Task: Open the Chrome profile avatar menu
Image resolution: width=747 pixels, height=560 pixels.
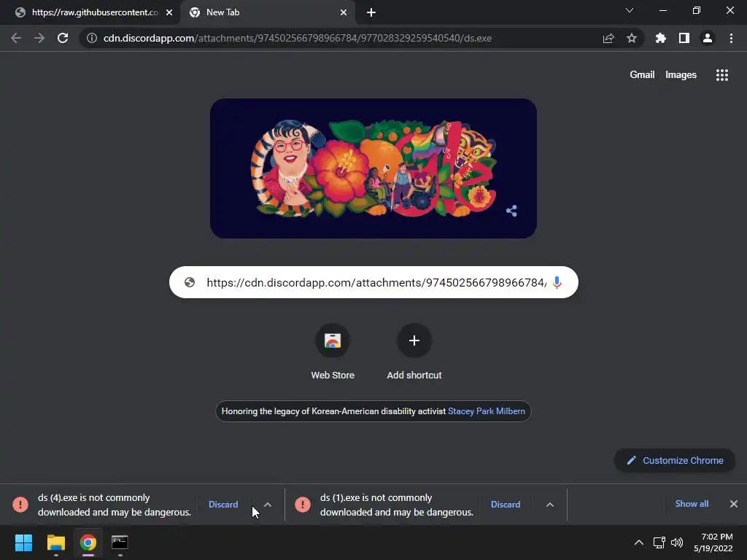Action: [708, 38]
